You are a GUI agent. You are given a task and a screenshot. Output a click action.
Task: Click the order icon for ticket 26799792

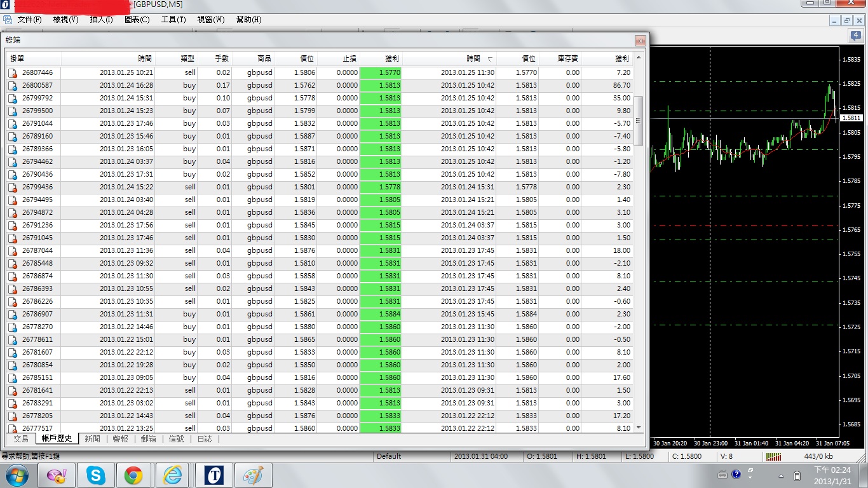[13, 98]
